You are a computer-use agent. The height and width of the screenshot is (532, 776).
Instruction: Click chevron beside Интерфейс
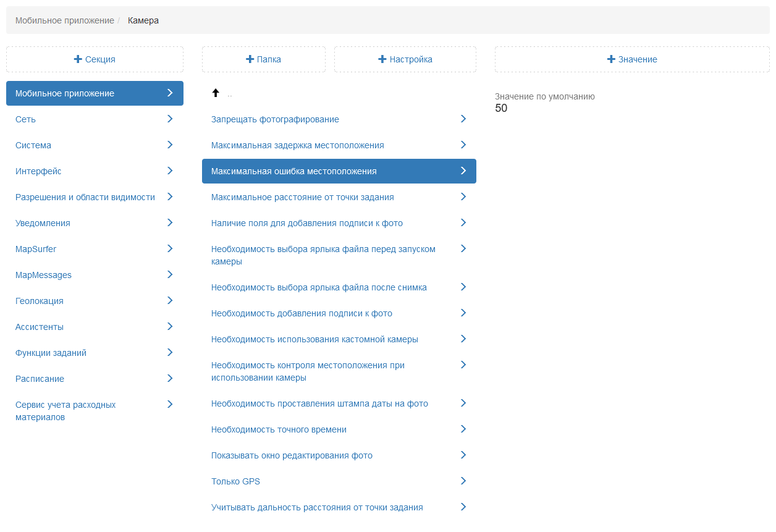pos(170,171)
